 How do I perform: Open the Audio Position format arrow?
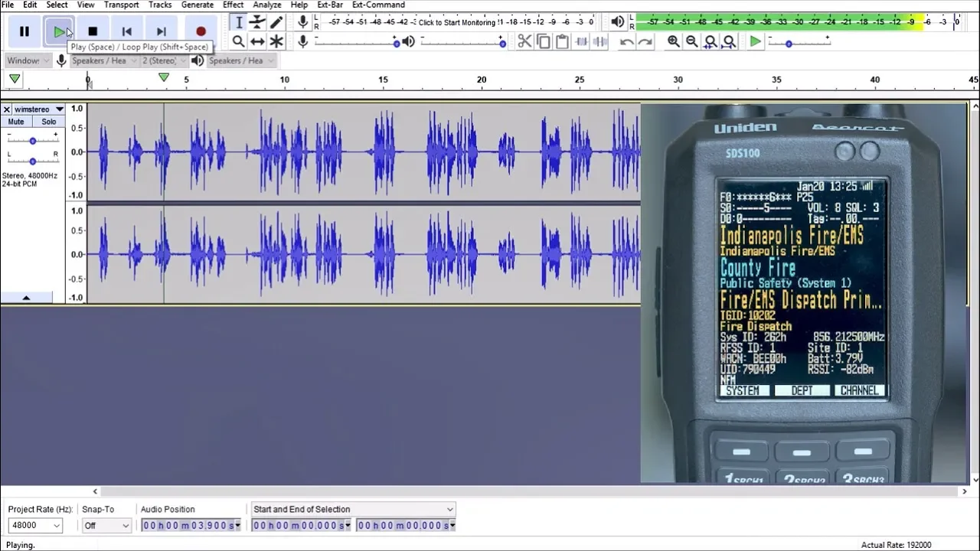pyautogui.click(x=237, y=525)
